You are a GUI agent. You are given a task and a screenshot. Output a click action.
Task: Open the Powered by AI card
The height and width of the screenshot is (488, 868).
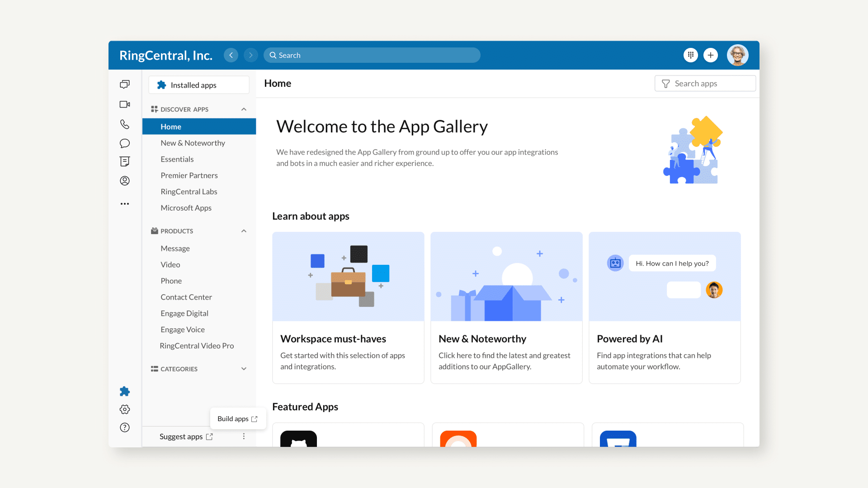tap(665, 307)
